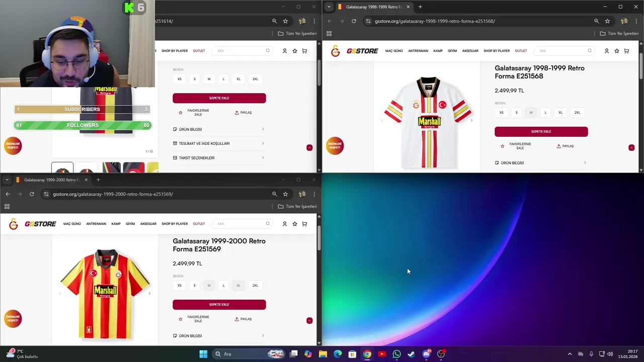
Task: Open shopping cart in 1998-1999 store header
Action: 626,51
